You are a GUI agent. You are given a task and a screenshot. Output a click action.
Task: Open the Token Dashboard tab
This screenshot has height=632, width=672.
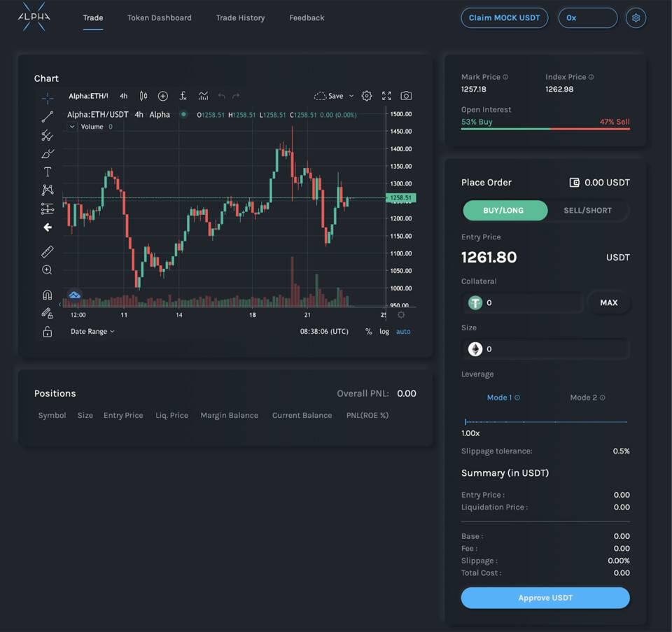pyautogui.click(x=160, y=18)
